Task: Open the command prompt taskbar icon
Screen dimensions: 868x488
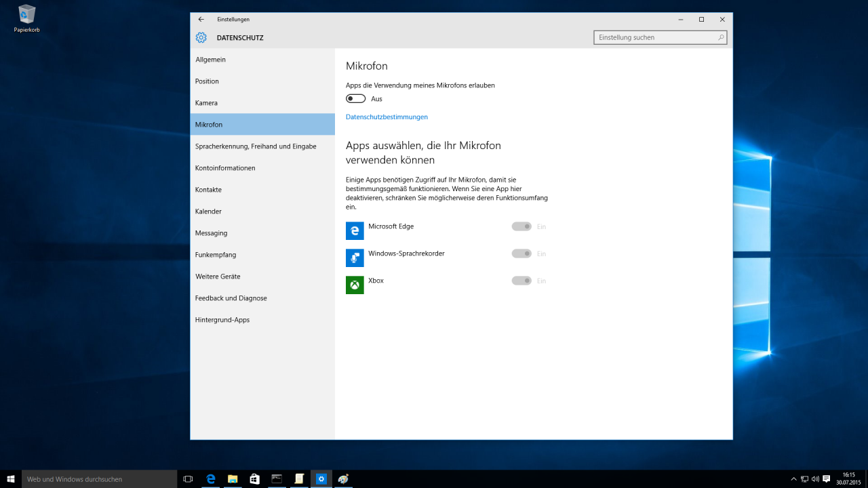Action: coord(277,479)
